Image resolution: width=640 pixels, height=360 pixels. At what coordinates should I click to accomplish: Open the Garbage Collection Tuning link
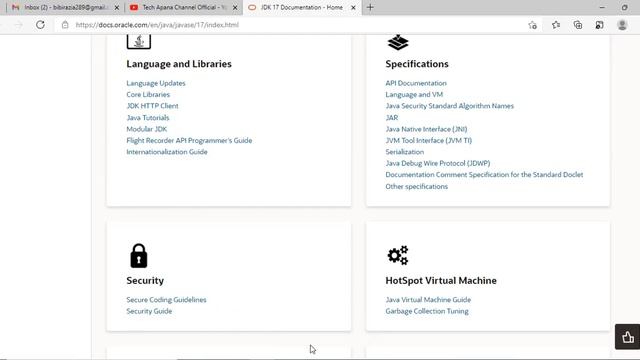point(427,311)
